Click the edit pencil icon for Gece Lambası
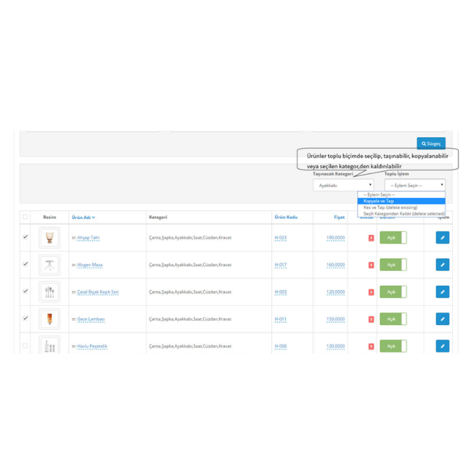Screen dimensions: 476x476 coord(442,318)
